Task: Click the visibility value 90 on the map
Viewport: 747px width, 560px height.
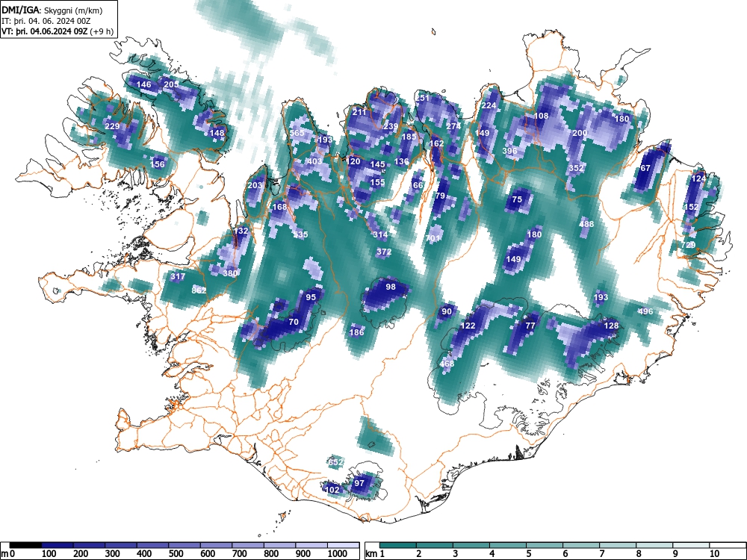Action: click(447, 311)
